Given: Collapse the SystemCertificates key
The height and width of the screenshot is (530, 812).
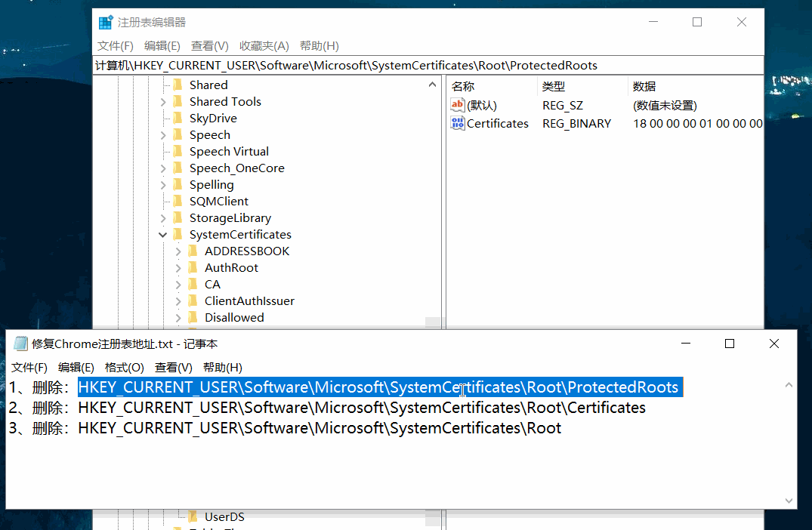Looking at the screenshot, I should (x=162, y=235).
